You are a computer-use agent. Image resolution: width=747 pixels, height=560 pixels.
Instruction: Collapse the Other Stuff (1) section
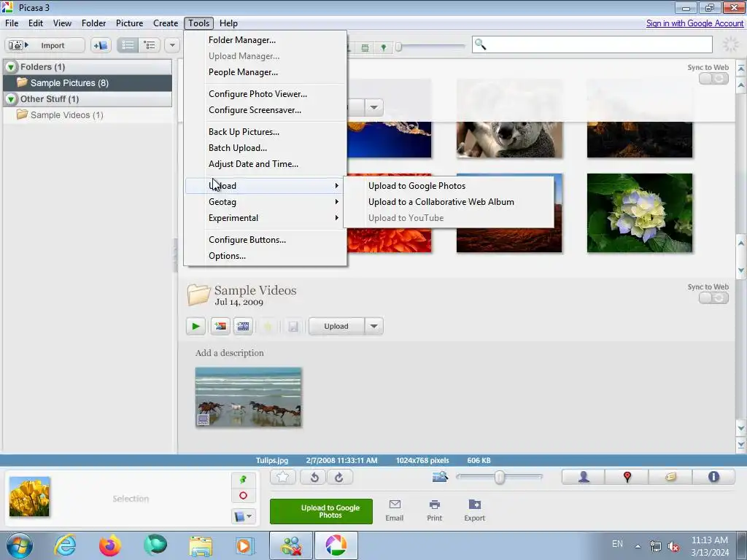10,99
